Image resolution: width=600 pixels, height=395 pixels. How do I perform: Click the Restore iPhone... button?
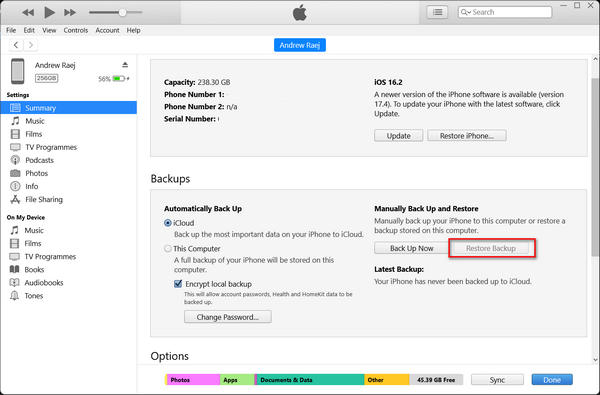[x=466, y=135]
